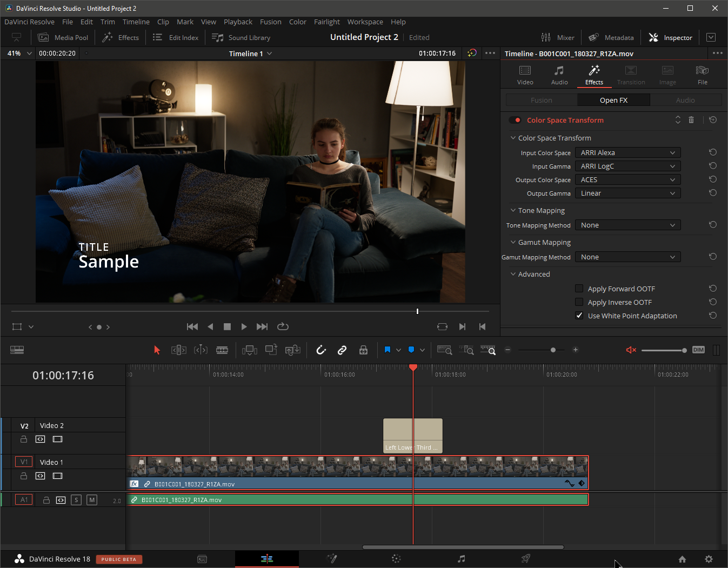Open the Mixer panel

click(558, 37)
